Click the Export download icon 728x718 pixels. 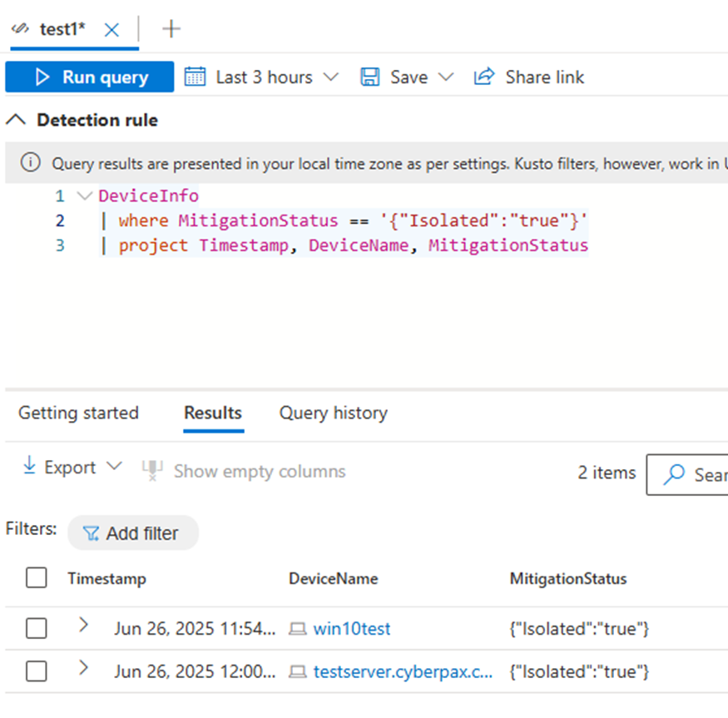pos(30,467)
